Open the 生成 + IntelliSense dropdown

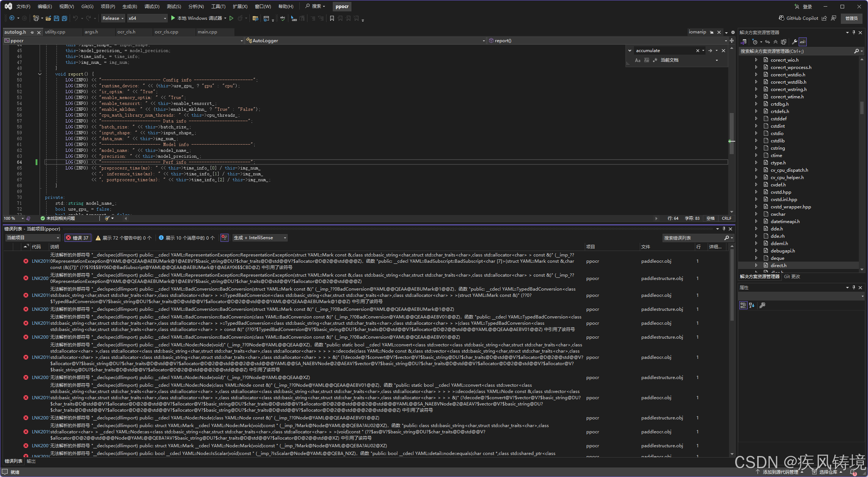(x=260, y=238)
